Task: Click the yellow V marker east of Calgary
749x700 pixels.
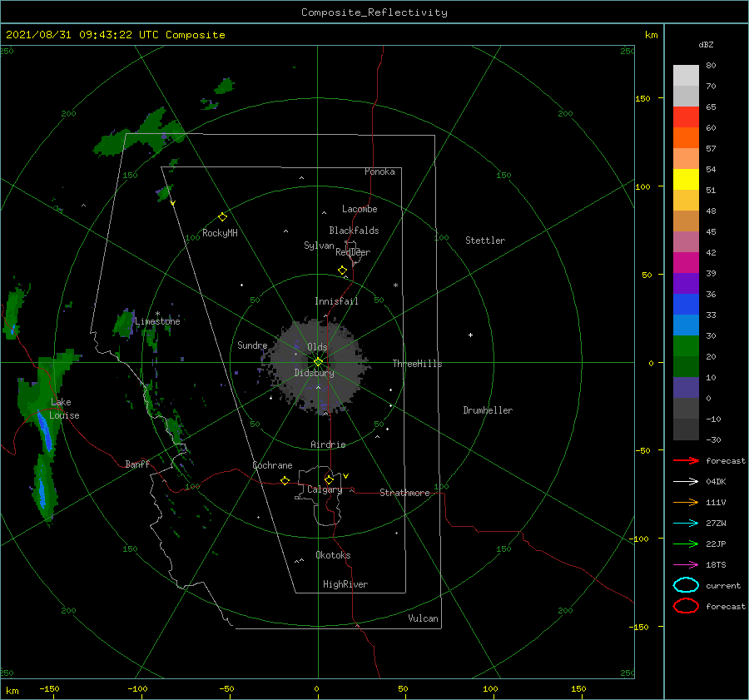Action: coord(346,476)
